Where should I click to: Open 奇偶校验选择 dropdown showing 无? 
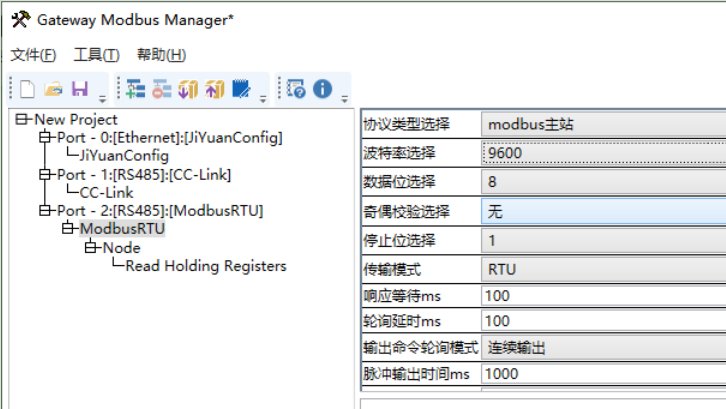(604, 212)
